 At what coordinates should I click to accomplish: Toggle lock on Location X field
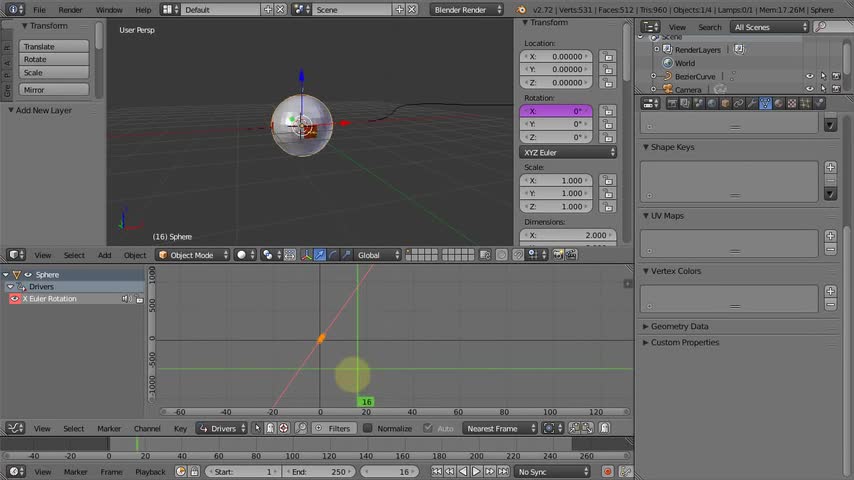click(608, 56)
